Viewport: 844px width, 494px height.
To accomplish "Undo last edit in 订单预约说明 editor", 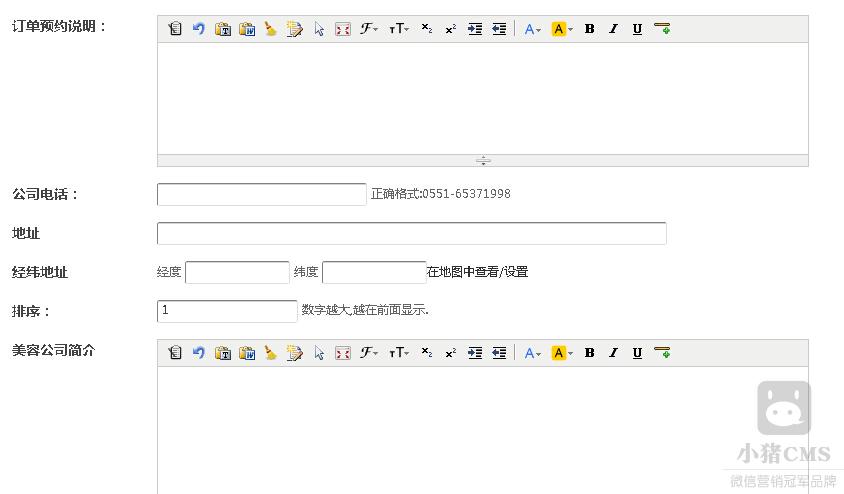I will (x=199, y=29).
